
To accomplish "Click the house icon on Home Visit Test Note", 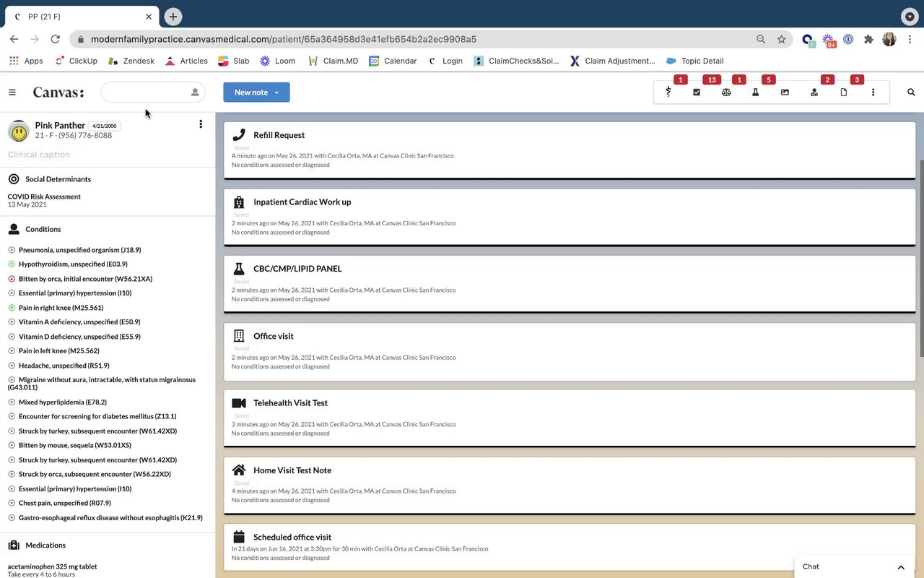I will pos(239,470).
